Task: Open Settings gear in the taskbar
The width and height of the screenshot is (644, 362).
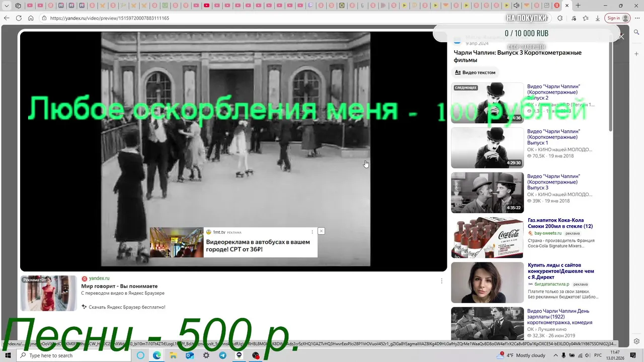Action: point(206,355)
